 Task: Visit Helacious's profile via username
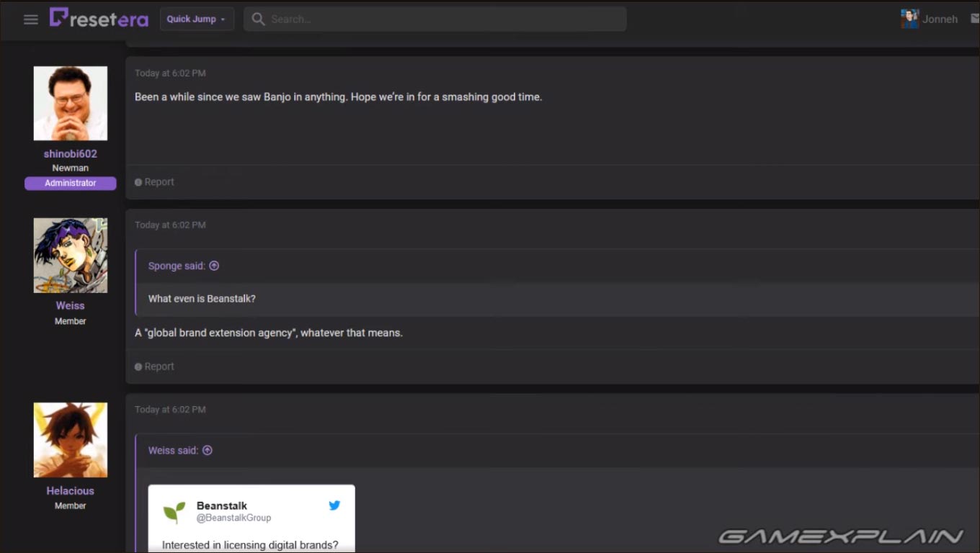(71, 491)
